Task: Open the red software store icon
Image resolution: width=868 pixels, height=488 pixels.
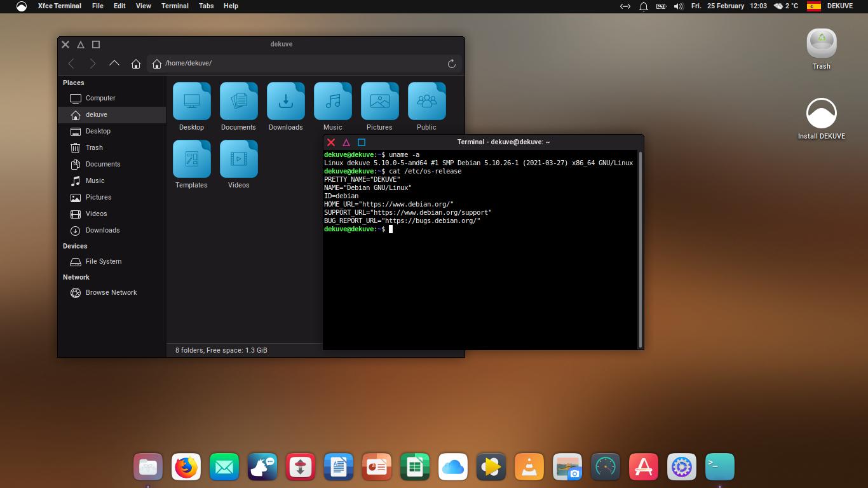Action: 644,468
